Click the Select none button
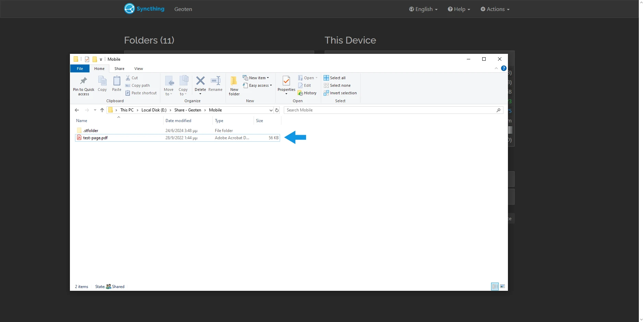The height and width of the screenshot is (322, 644). (338, 85)
